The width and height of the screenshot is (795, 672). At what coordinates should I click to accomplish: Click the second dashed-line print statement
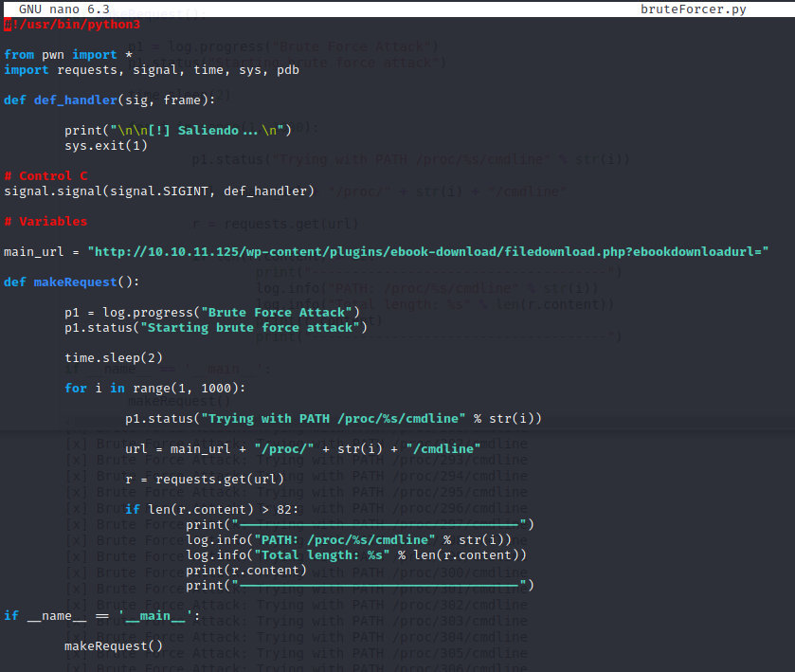(360, 585)
